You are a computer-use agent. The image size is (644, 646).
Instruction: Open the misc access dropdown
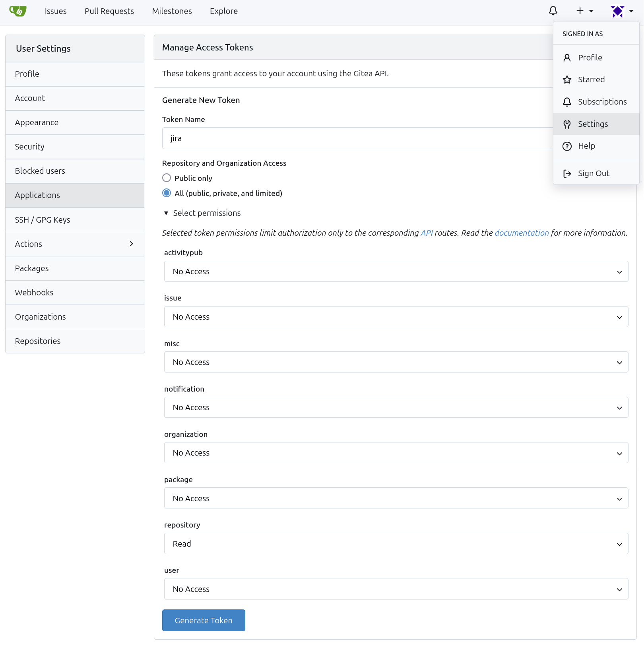coord(396,362)
